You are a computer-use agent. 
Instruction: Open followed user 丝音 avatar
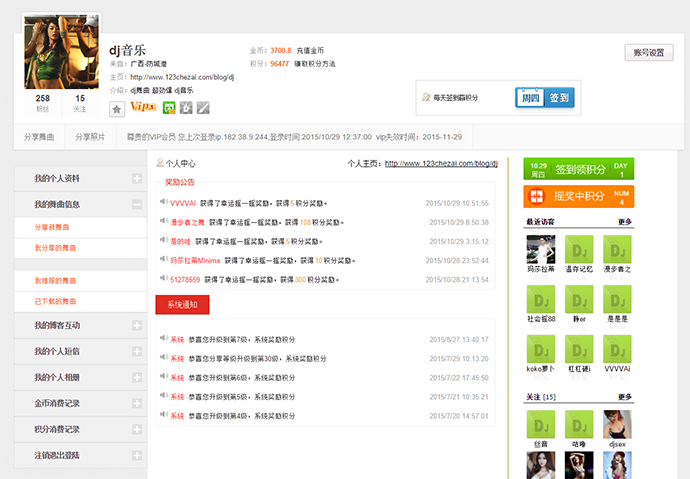click(x=540, y=424)
